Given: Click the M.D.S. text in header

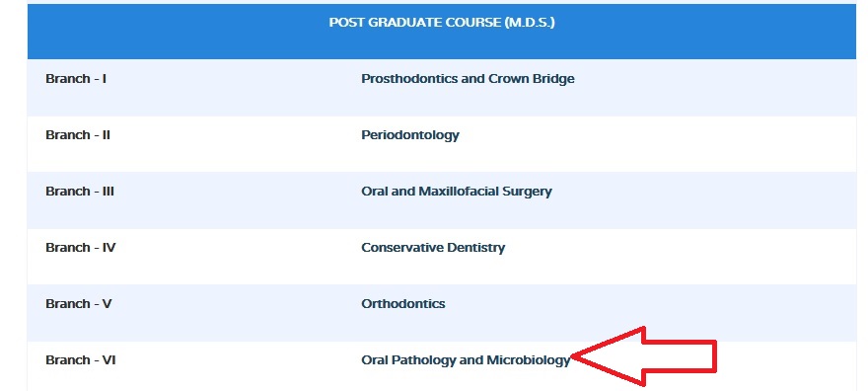Looking at the screenshot, I should 530,24.
